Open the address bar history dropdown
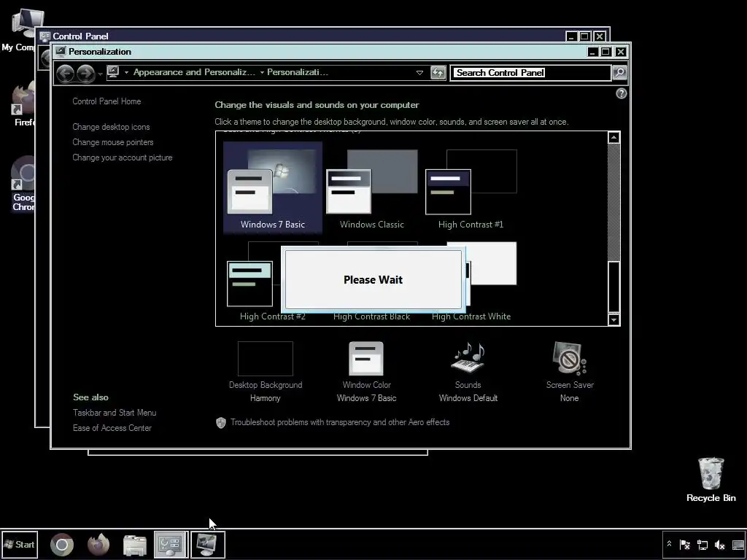The height and width of the screenshot is (560, 747). [419, 73]
